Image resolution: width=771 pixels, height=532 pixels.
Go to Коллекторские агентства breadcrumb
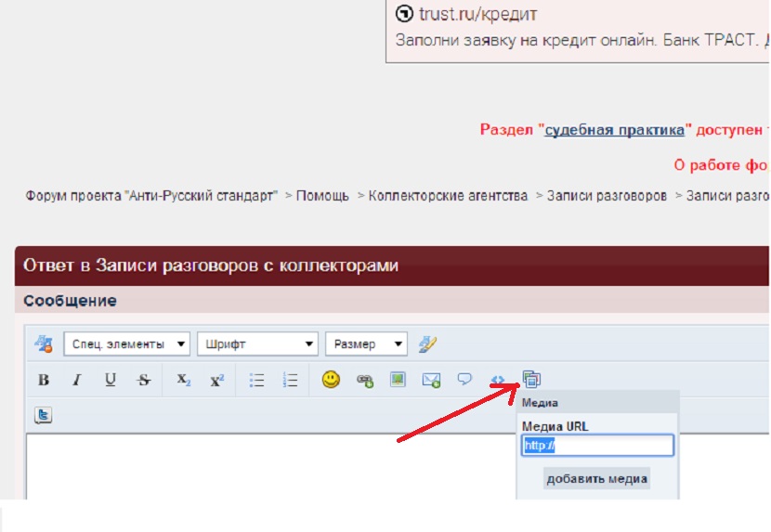tap(448, 196)
